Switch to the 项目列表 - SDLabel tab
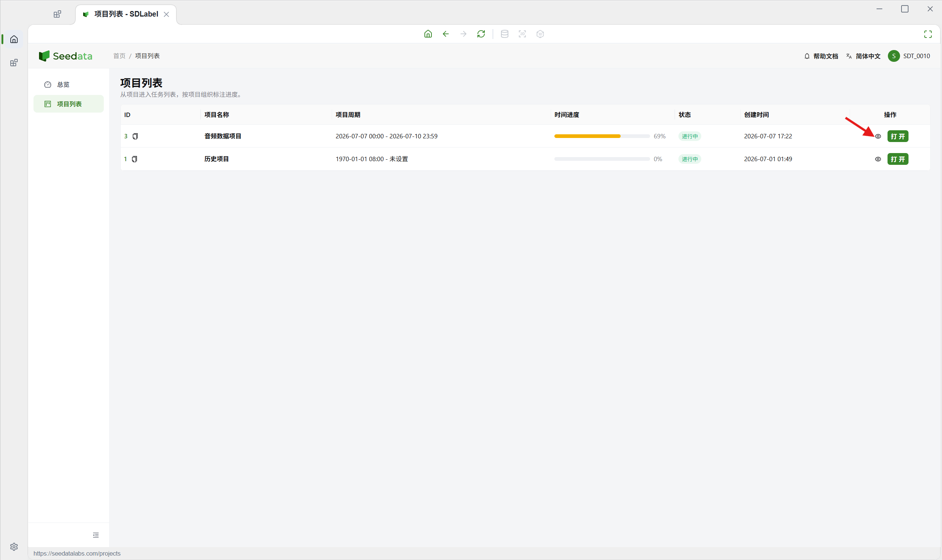This screenshot has height=560, width=942. click(x=126, y=14)
